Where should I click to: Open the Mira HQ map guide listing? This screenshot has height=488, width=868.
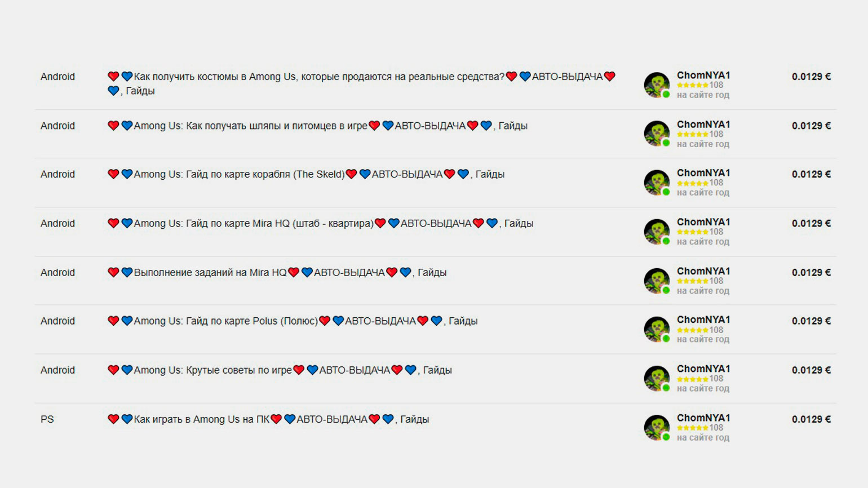tap(320, 223)
